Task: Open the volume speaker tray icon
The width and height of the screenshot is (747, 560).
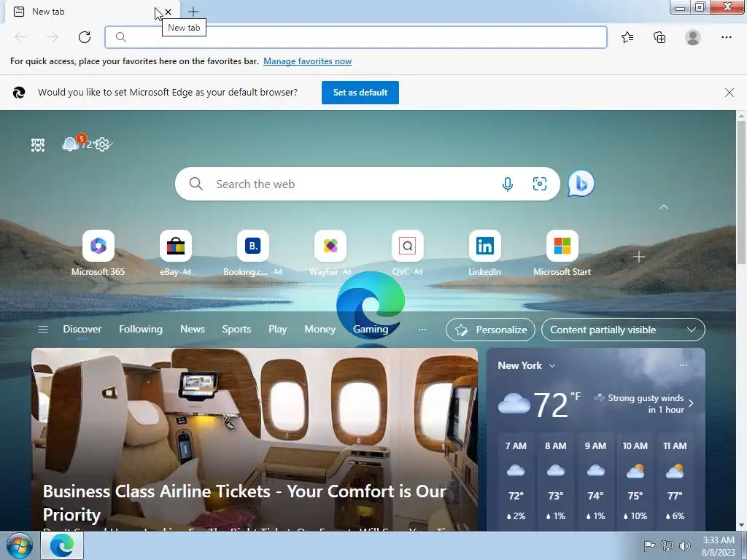Action: point(684,545)
